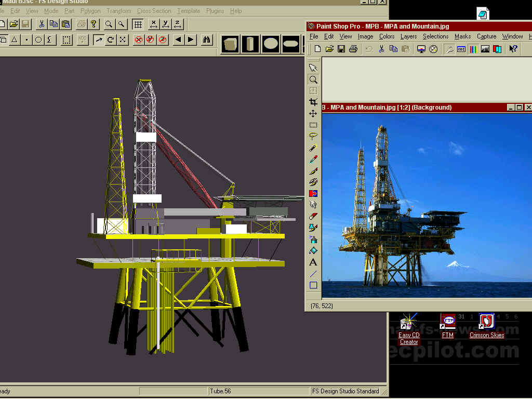Select the Eraser tool in Paint Shop Pro
The image size is (532, 399).
313,216
